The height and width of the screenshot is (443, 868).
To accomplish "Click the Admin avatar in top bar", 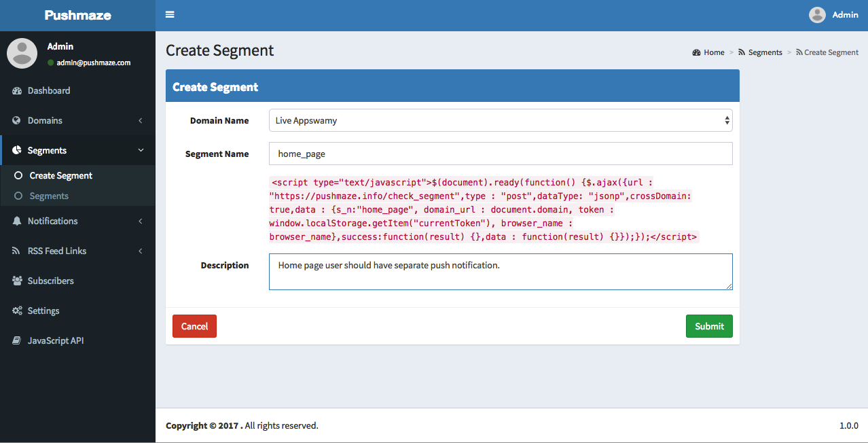I will [x=817, y=15].
